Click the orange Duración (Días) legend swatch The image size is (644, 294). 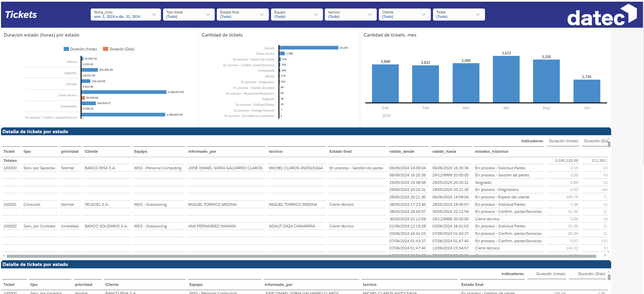106,49
